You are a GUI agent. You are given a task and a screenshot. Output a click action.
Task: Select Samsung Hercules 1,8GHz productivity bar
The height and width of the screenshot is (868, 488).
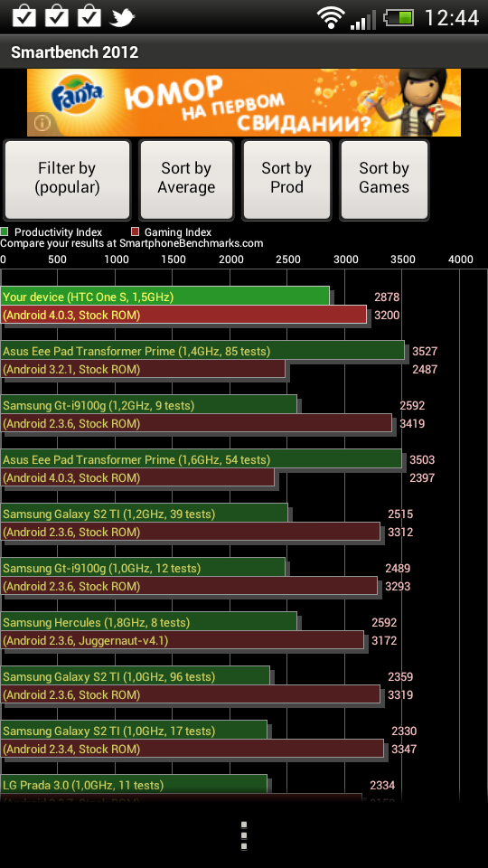[x=149, y=621]
